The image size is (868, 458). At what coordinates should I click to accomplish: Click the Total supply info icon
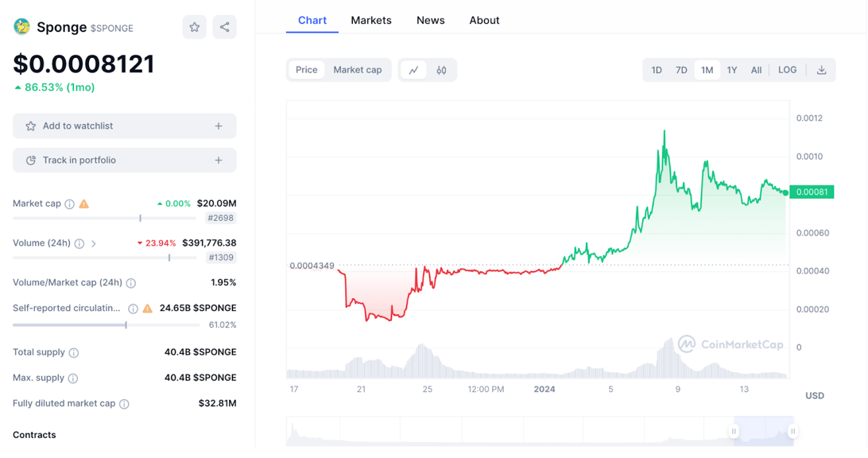[74, 353]
